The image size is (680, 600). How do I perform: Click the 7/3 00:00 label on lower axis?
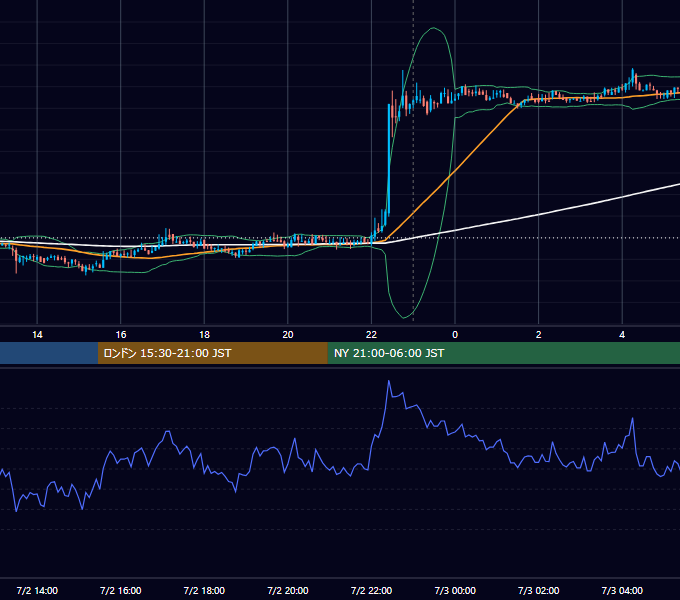455,590
